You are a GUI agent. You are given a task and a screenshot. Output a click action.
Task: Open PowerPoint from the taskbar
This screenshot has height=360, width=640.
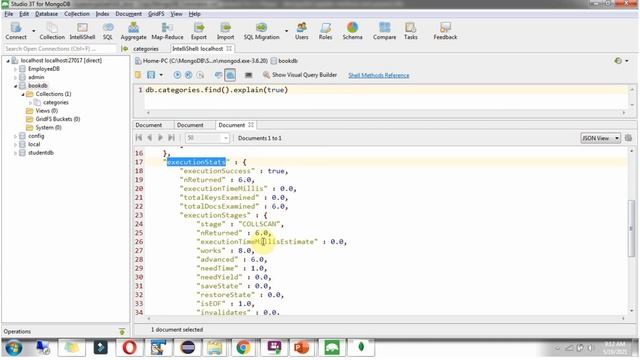click(x=301, y=348)
